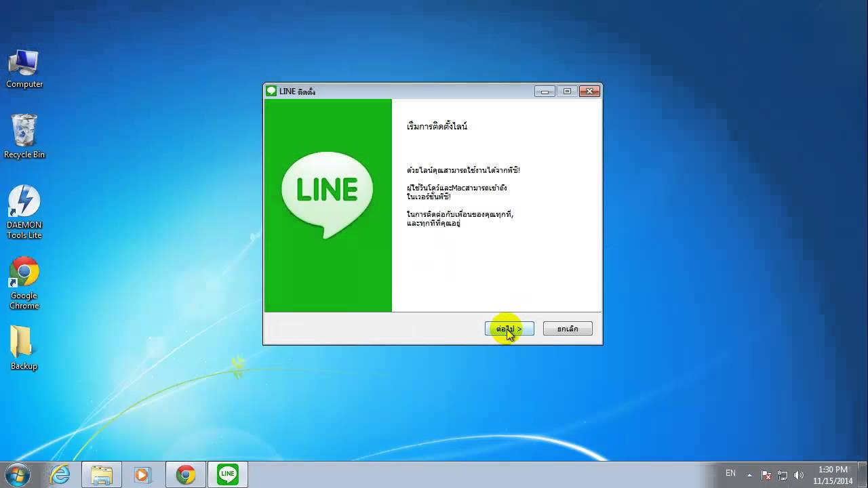Viewport: 868px width, 488px height.
Task: Click the LINE logo in installer title bar
Action: point(271,91)
